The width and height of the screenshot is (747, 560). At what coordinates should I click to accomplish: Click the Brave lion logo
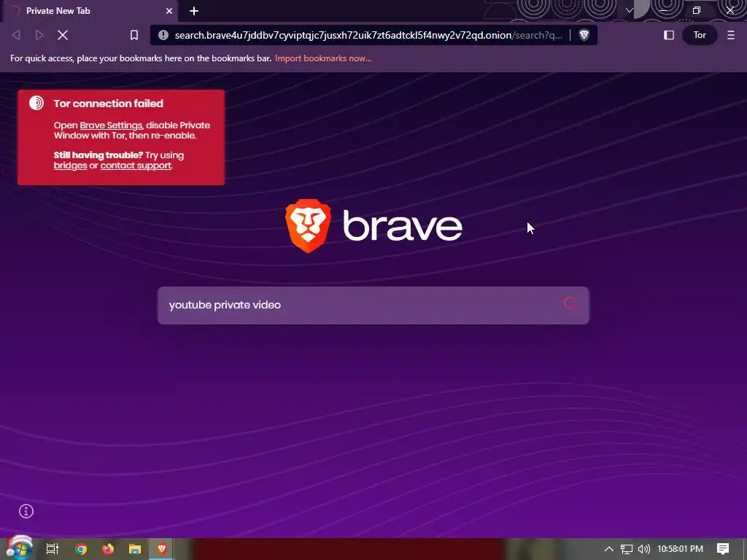coord(309,226)
